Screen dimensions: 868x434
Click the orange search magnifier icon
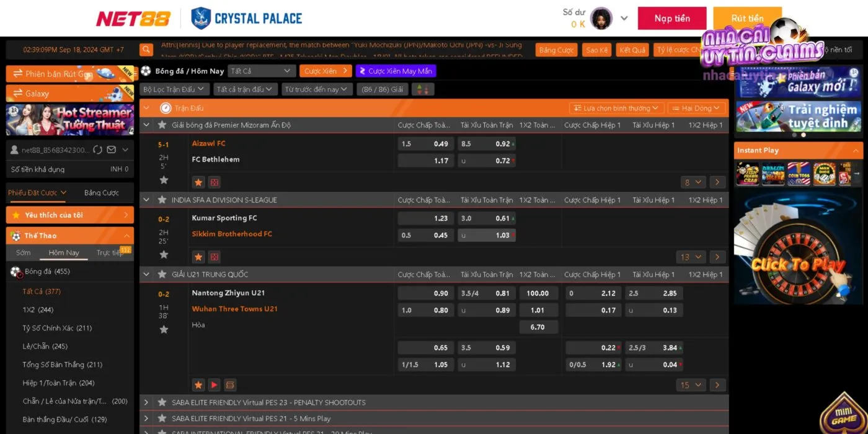tap(146, 50)
